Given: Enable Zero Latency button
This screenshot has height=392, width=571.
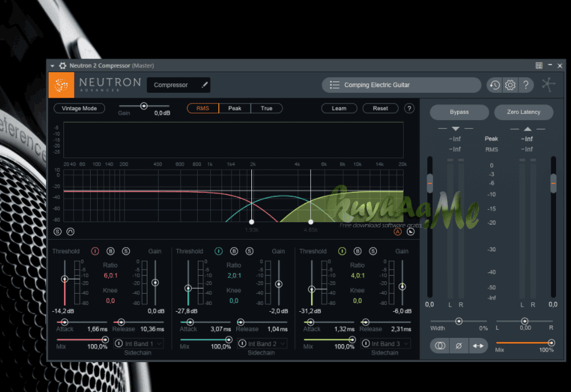Looking at the screenshot, I should [524, 112].
